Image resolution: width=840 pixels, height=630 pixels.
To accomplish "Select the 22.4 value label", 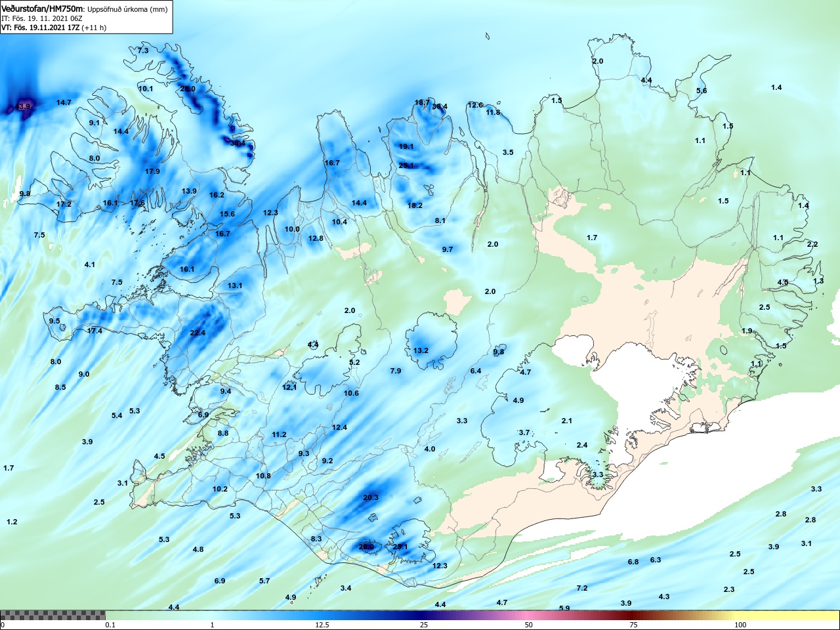I will click(198, 333).
